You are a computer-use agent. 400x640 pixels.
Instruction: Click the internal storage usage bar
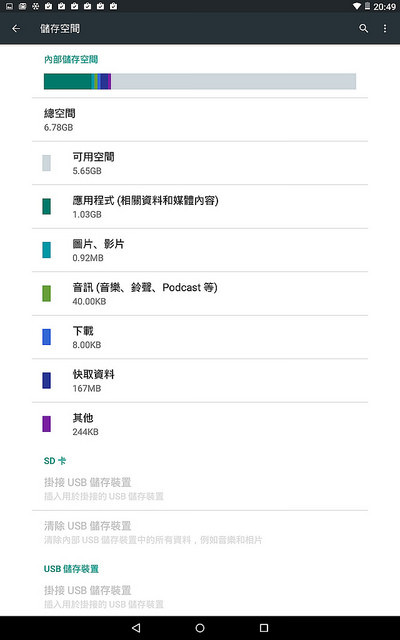200,81
